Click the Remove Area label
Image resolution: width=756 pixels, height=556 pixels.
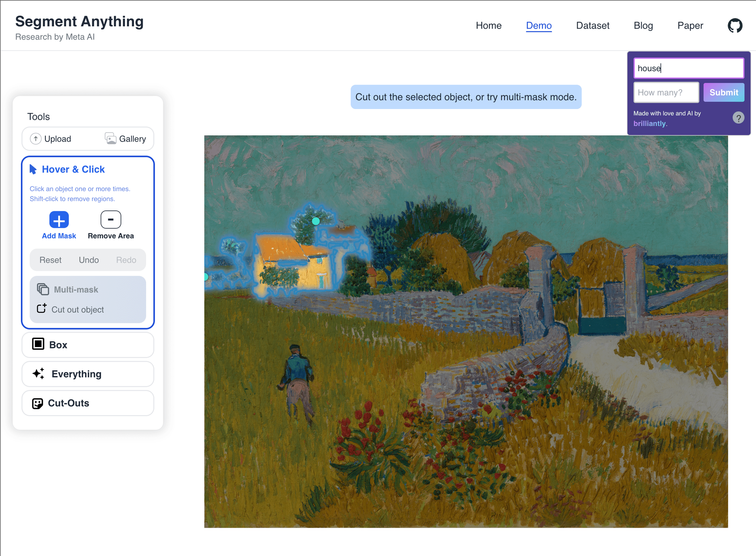pos(111,236)
